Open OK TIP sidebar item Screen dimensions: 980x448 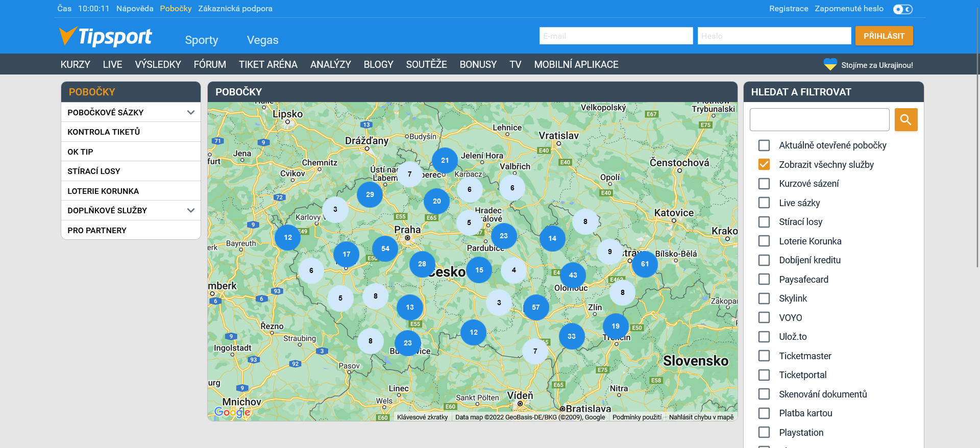(x=131, y=152)
